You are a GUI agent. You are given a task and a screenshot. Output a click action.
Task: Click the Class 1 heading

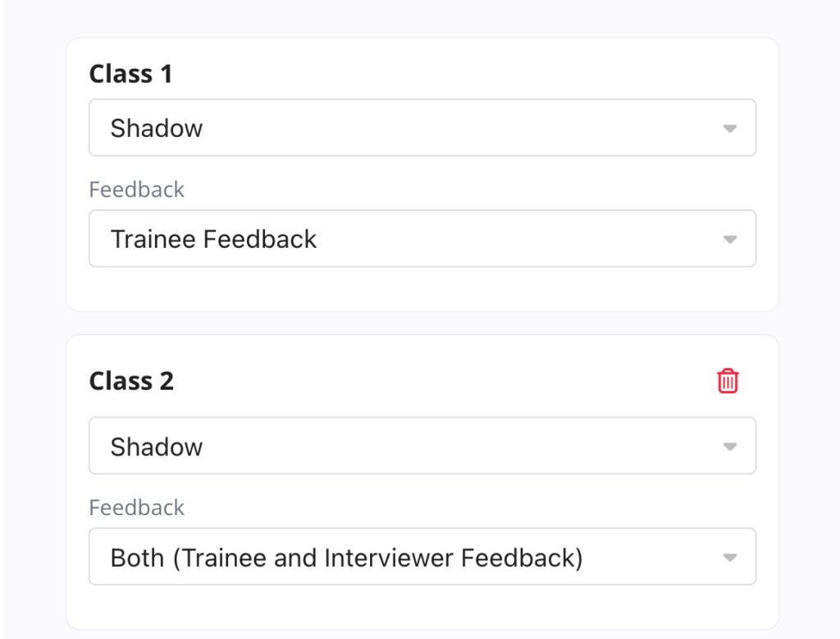pyautogui.click(x=130, y=74)
